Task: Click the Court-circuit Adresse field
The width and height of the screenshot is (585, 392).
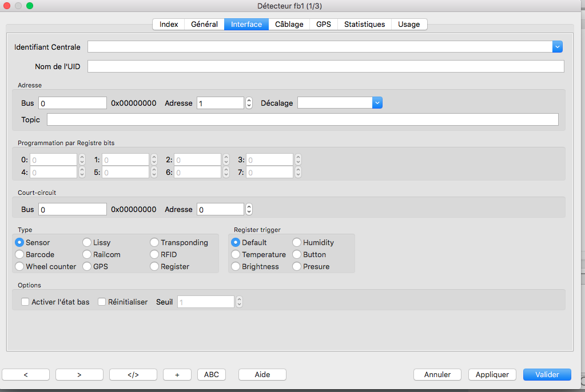Action: 221,210
